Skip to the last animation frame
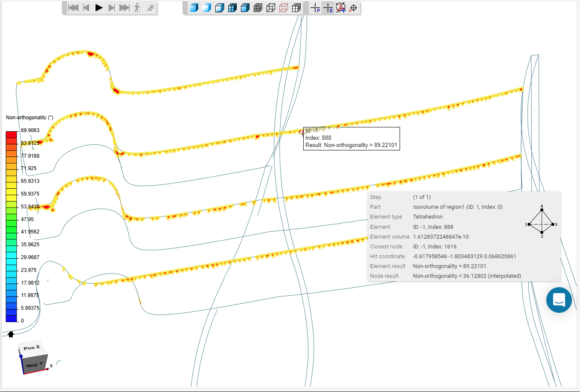580x392 pixels. (125, 8)
